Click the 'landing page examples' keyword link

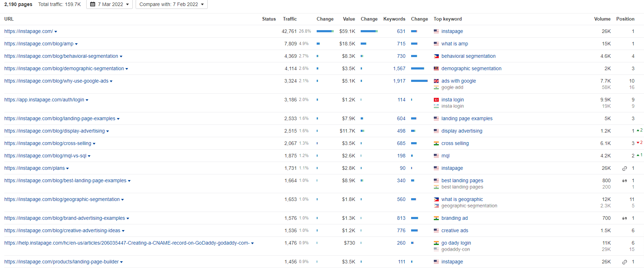pyautogui.click(x=467, y=118)
